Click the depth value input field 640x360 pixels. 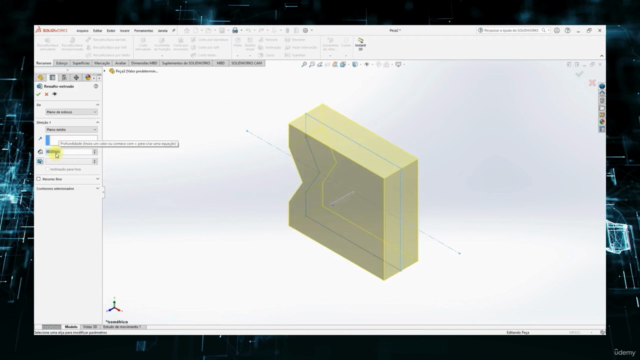tap(69, 151)
